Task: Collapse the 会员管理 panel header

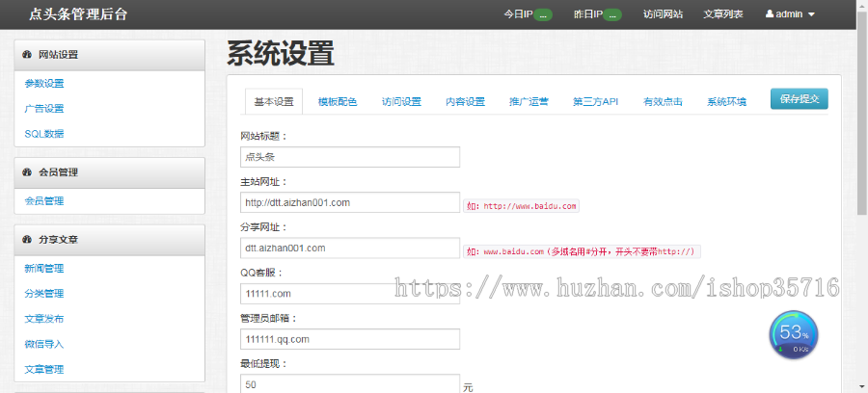Action: coord(110,172)
